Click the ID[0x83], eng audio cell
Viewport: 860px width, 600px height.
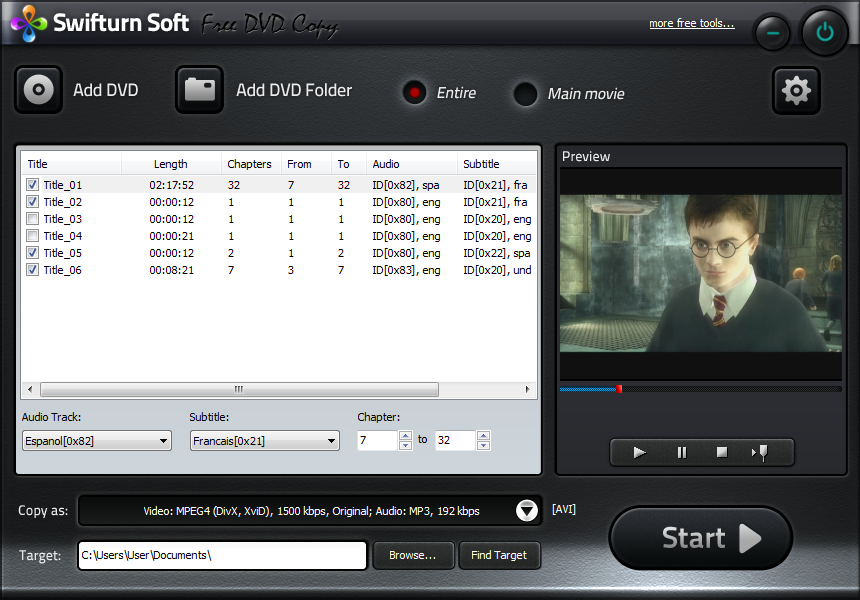coord(406,270)
